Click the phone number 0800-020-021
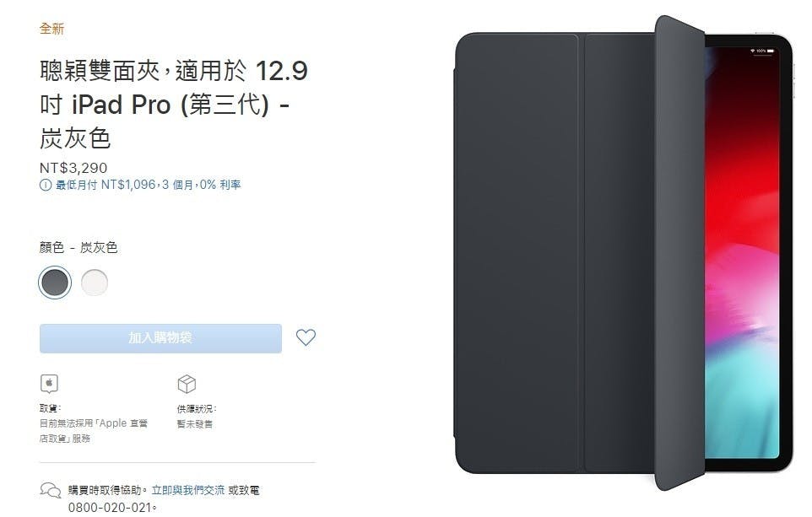 tap(111, 507)
